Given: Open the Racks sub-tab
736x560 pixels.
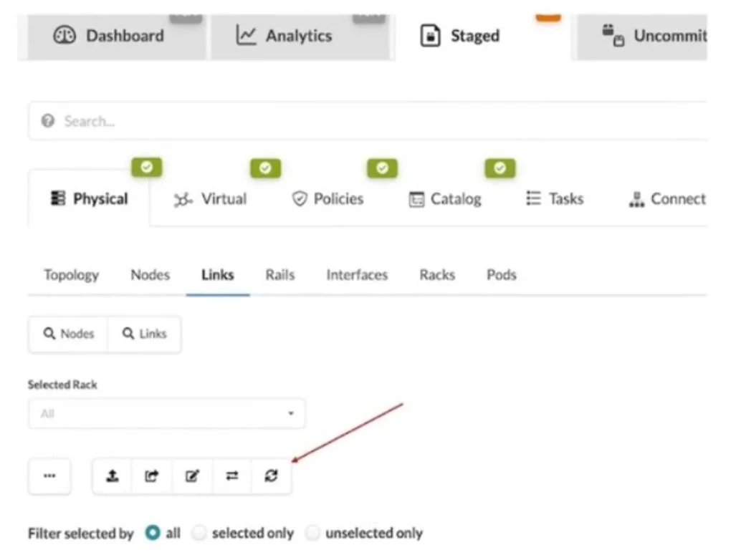Looking at the screenshot, I should click(x=437, y=275).
